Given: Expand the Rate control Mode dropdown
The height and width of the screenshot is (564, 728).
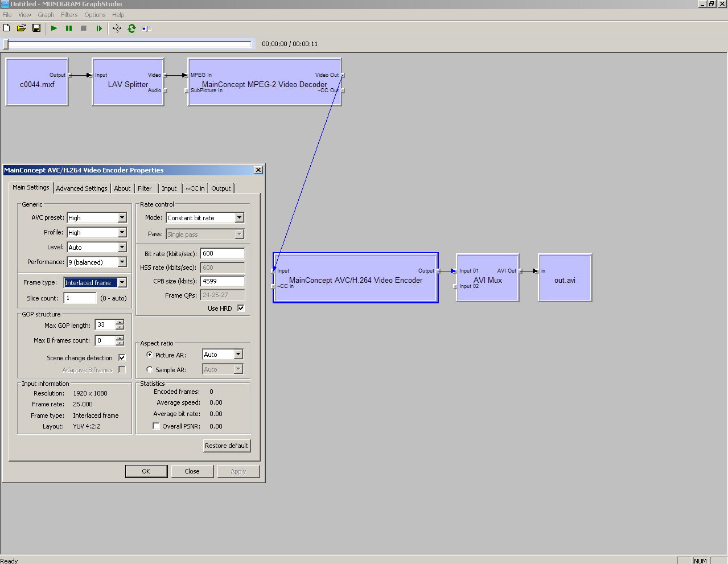Looking at the screenshot, I should click(x=239, y=217).
